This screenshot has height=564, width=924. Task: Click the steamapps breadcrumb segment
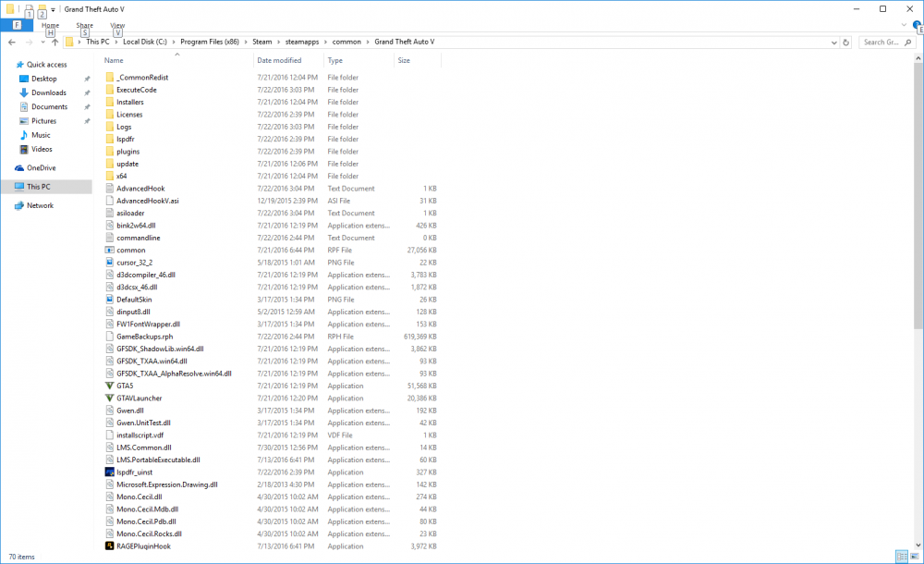(x=302, y=42)
